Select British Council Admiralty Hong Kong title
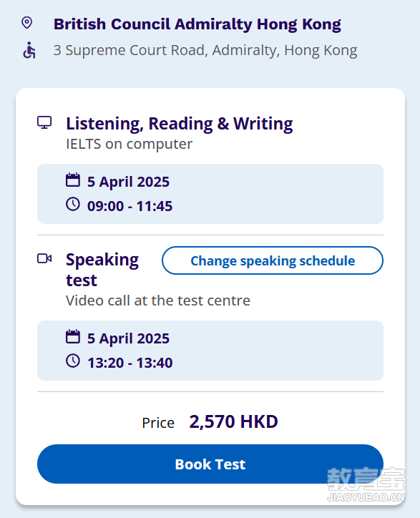The image size is (420, 518). (197, 24)
